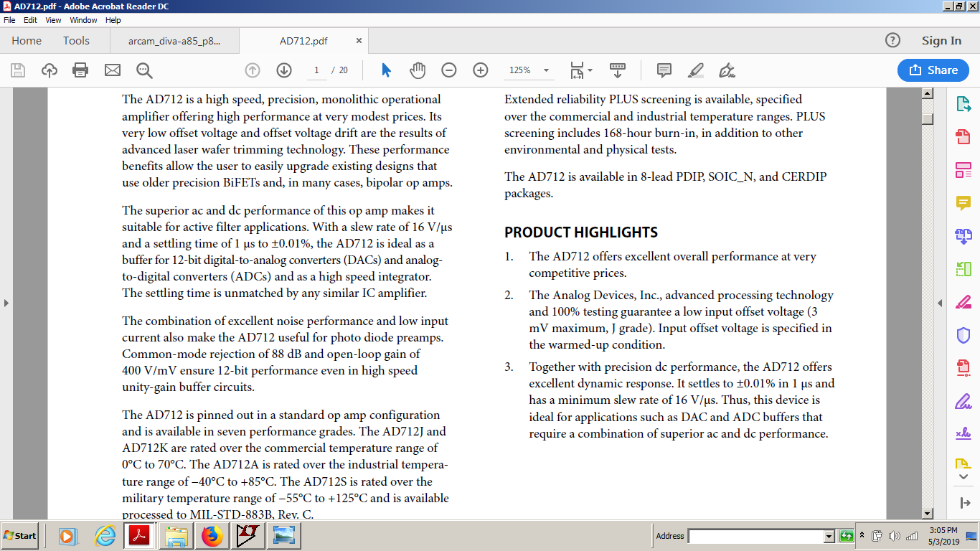
Task: Click the taskbar Address go button
Action: click(846, 536)
